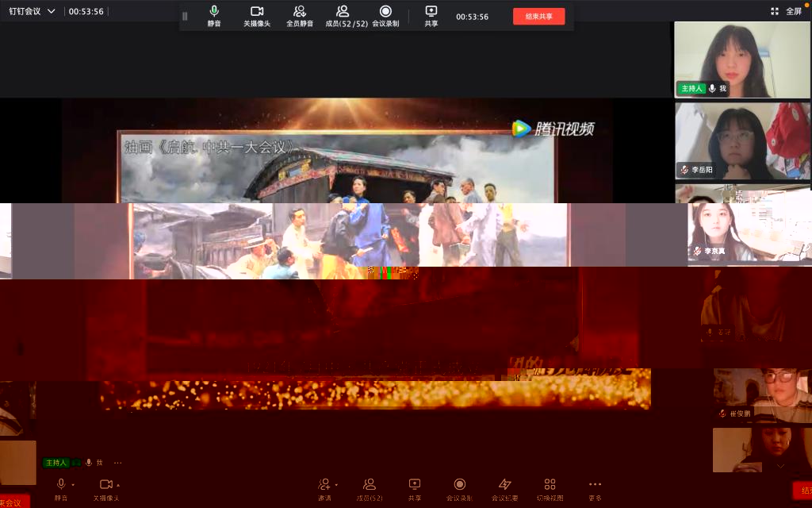
Task: Enter full screen with the 全屏 button
Action: point(786,11)
